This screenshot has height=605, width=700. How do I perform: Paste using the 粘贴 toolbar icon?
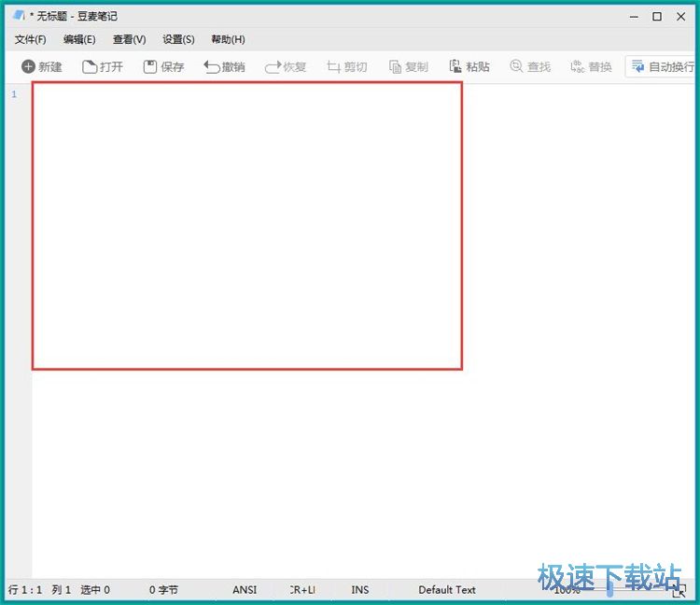[469, 67]
